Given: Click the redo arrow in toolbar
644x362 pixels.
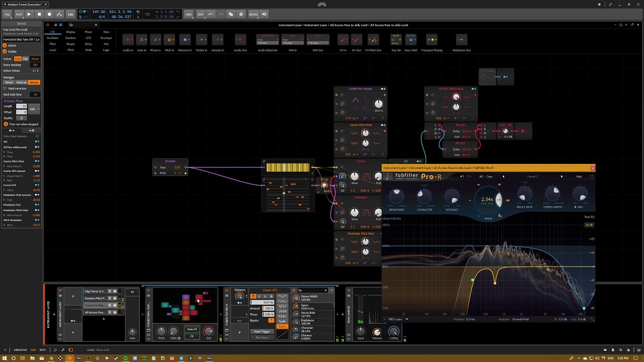Looking at the screenshot, I should click(221, 14).
